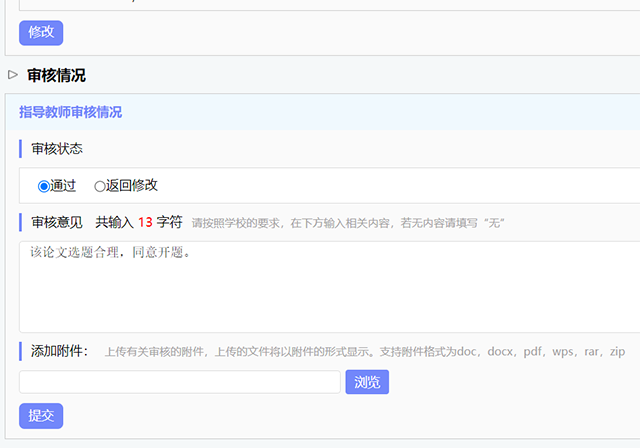Click the 审核意见 field label
Image resolution: width=640 pixels, height=448 pixels.
click(57, 222)
